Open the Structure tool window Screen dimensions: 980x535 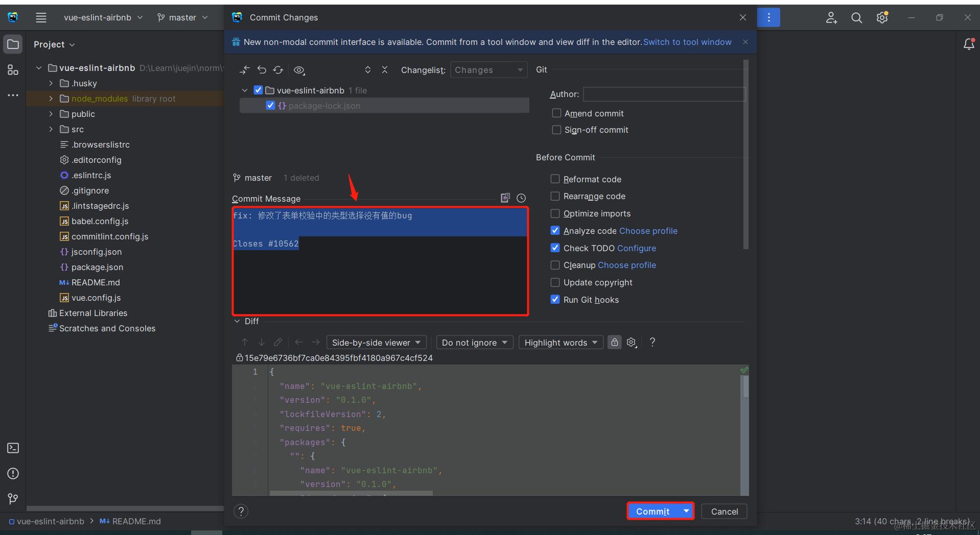coord(13,70)
